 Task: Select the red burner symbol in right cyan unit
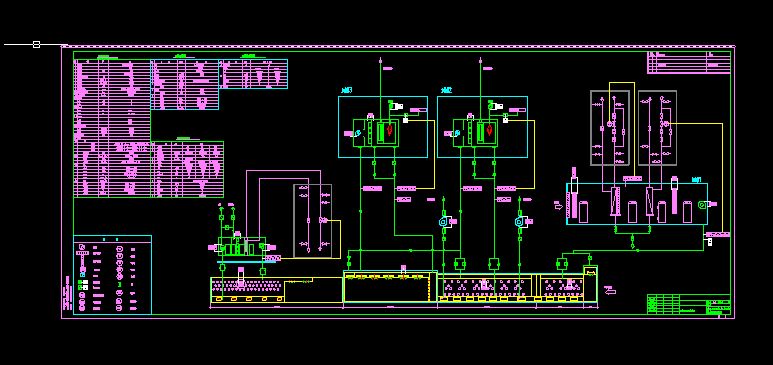pos(489,130)
